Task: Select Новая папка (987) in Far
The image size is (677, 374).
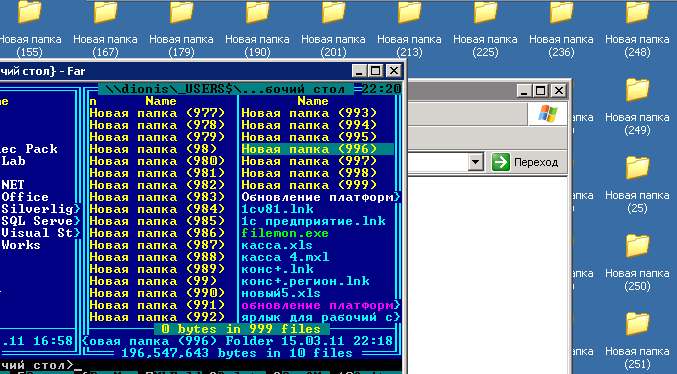Action: 157,245
